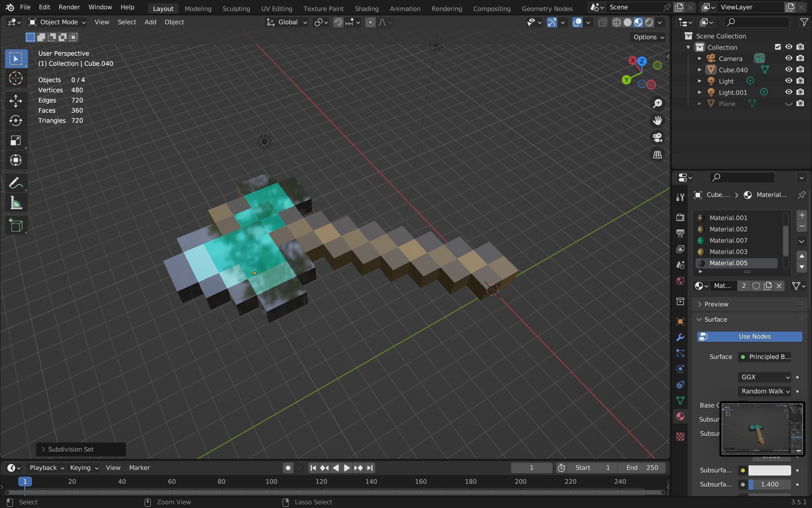
Task: Hide Light in viewport
Action: pyautogui.click(x=789, y=81)
